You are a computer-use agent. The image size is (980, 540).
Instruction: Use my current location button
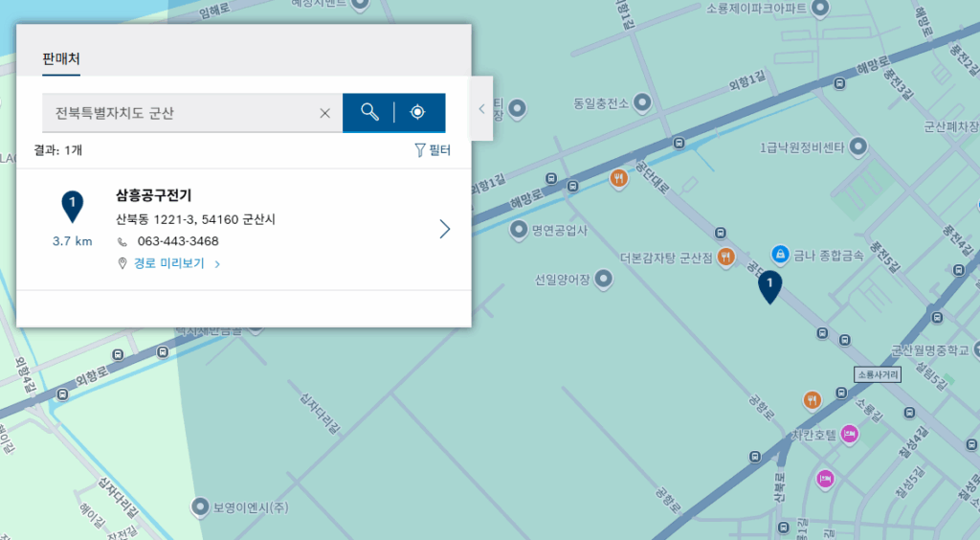417,113
